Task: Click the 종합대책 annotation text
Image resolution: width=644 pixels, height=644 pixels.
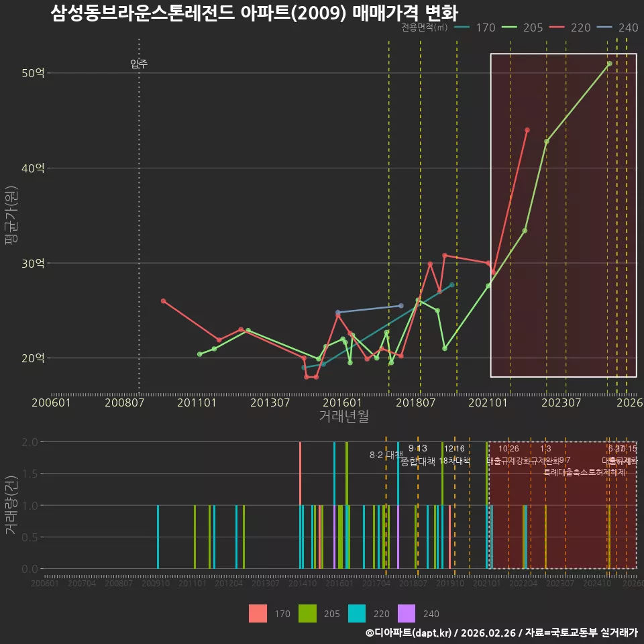Action: click(418, 462)
